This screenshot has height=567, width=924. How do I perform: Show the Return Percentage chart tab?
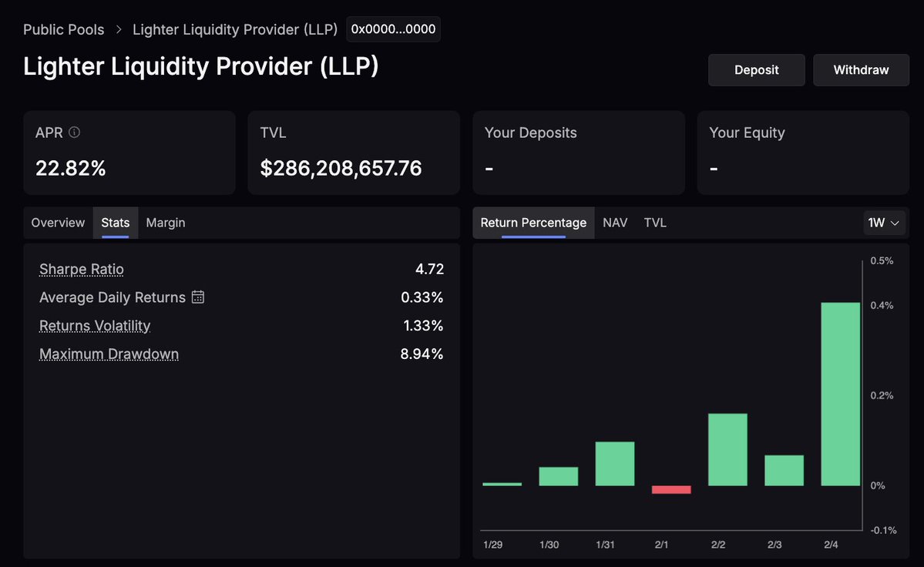click(533, 223)
